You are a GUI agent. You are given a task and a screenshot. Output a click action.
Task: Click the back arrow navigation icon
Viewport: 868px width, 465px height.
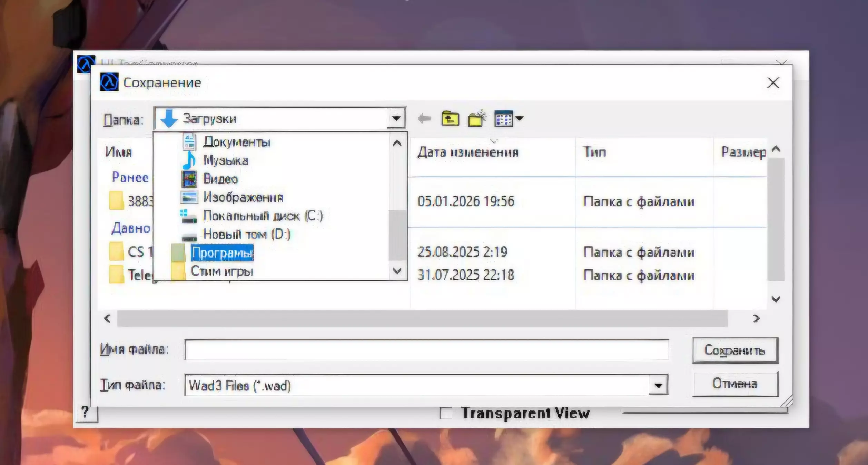pyautogui.click(x=424, y=119)
